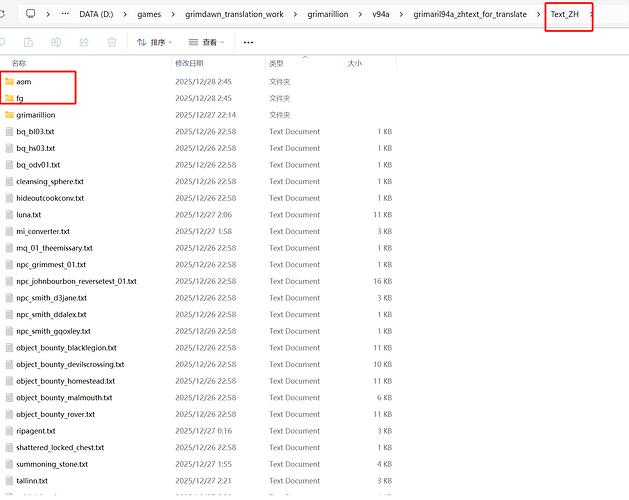Open the aom folder
Screen dimensions: 629x500
[24, 81]
